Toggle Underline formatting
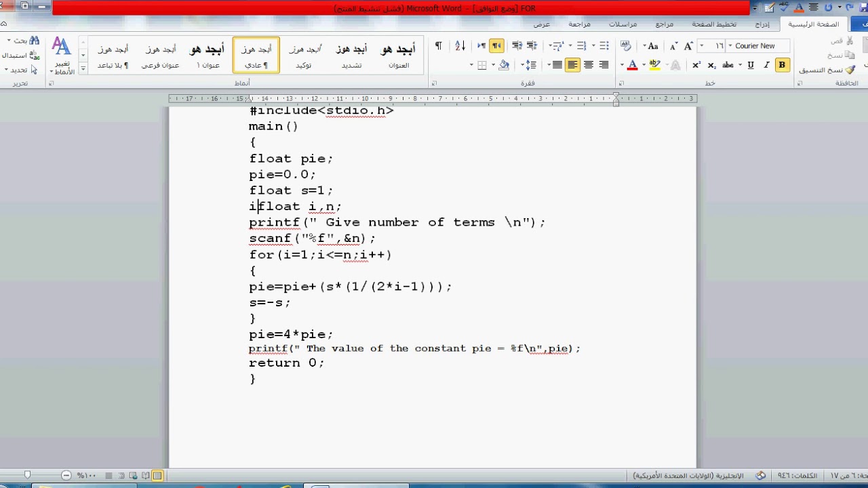The image size is (868, 488). pos(751,65)
